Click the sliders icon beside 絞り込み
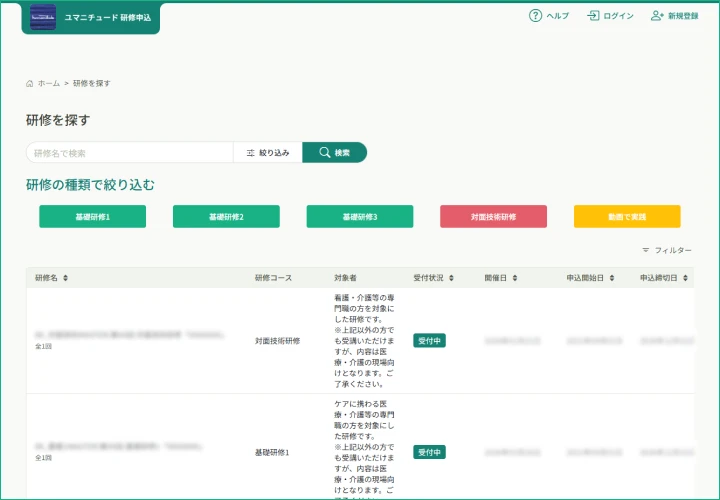 250,153
